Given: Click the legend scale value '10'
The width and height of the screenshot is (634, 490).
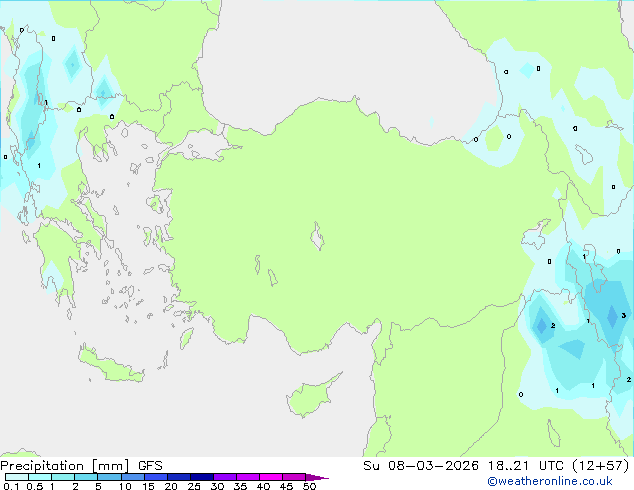Looking at the screenshot, I should click(125, 486).
